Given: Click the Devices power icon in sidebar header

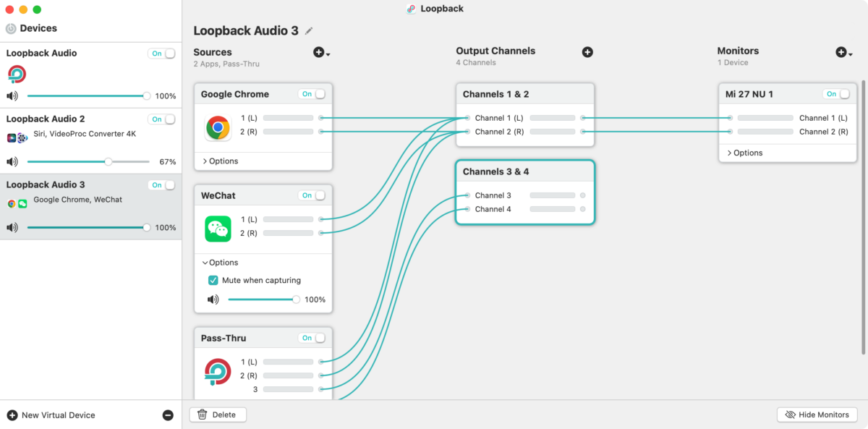Looking at the screenshot, I should point(11,29).
